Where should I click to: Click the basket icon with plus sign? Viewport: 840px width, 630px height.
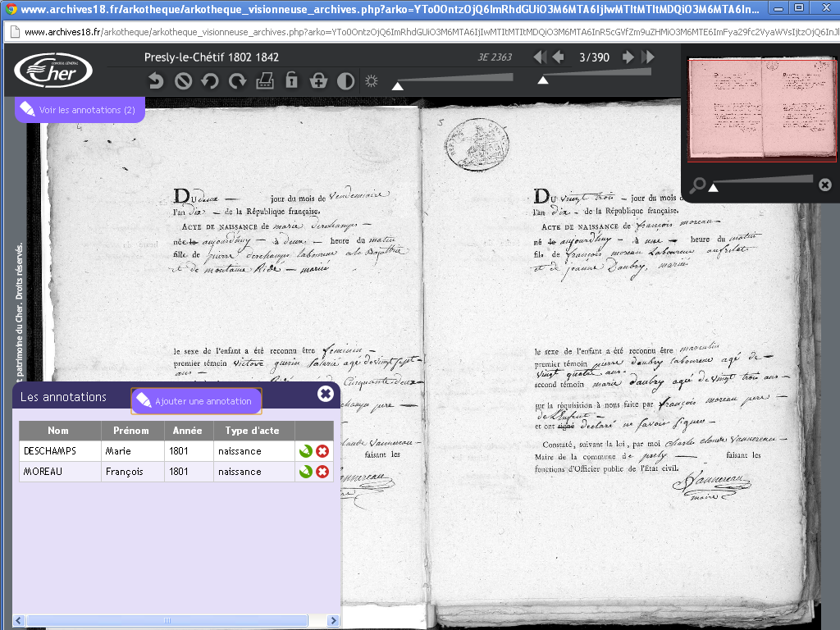click(318, 80)
